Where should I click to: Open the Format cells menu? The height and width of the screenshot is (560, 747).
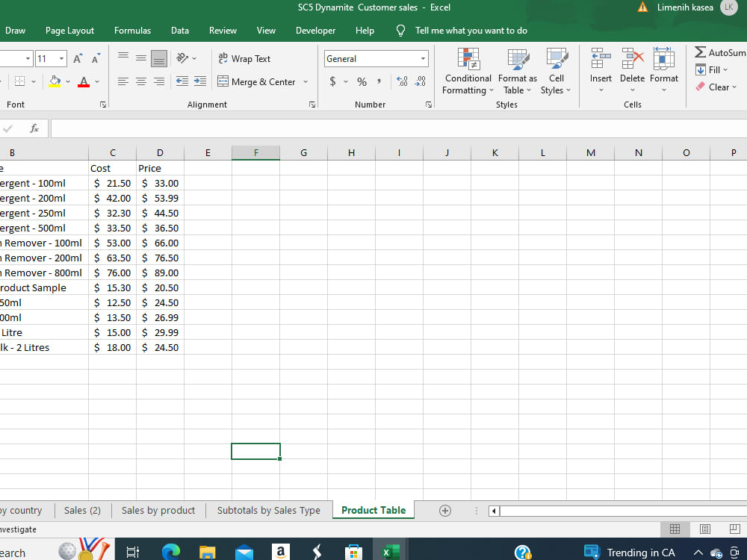pos(663,72)
